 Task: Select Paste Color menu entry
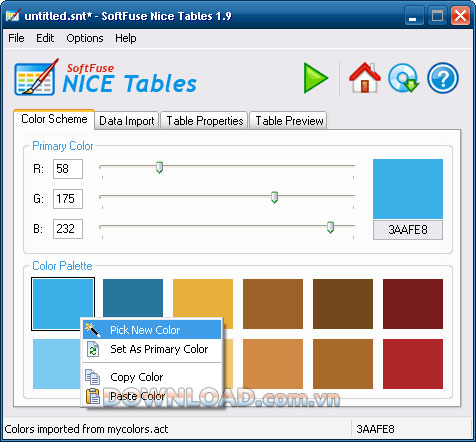tap(152, 396)
